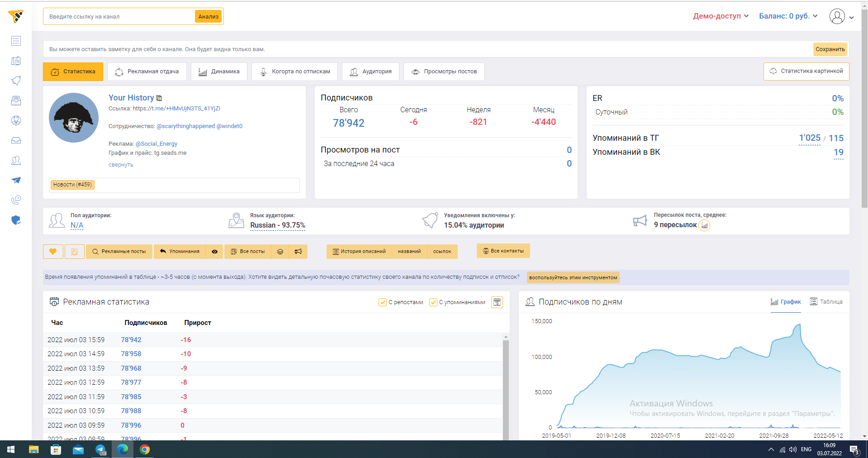The width and height of the screenshot is (868, 458).
Task: Click the filter icon in Рекламная статистика header
Action: (x=497, y=302)
